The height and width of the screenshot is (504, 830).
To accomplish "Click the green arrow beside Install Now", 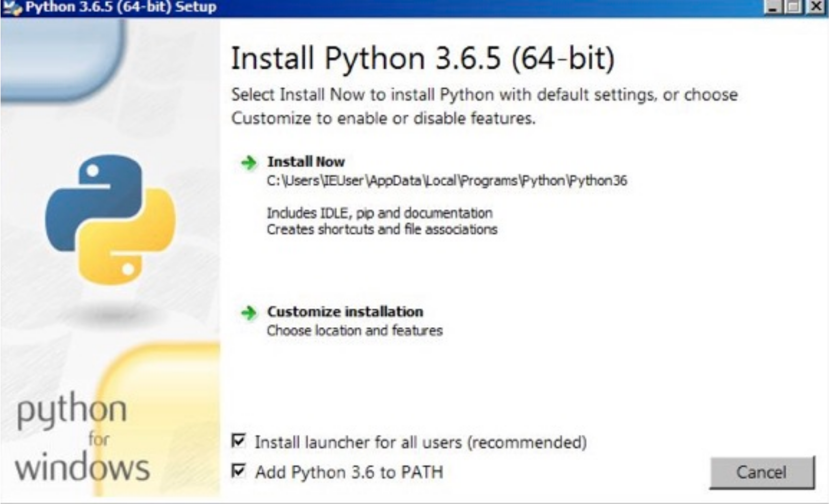I will click(x=249, y=163).
